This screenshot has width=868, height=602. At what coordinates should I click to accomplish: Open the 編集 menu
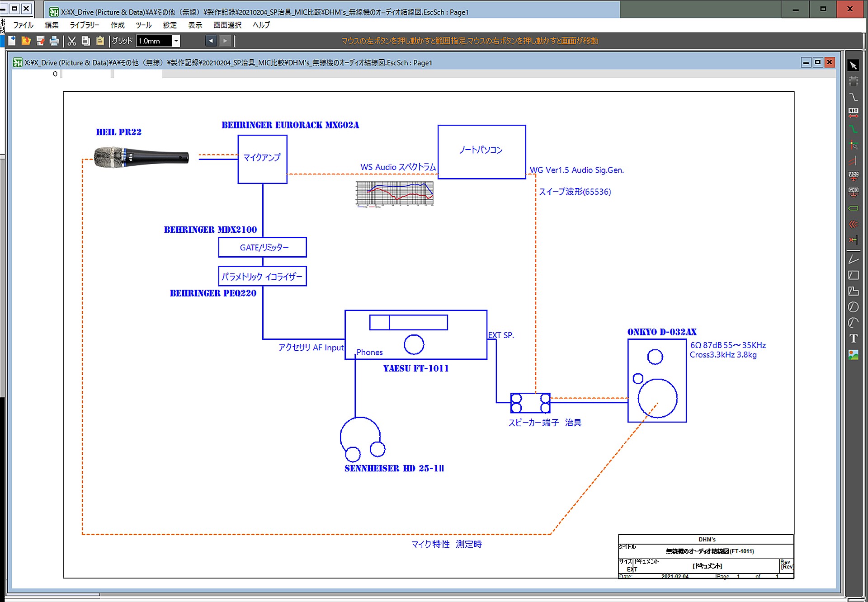pos(52,25)
